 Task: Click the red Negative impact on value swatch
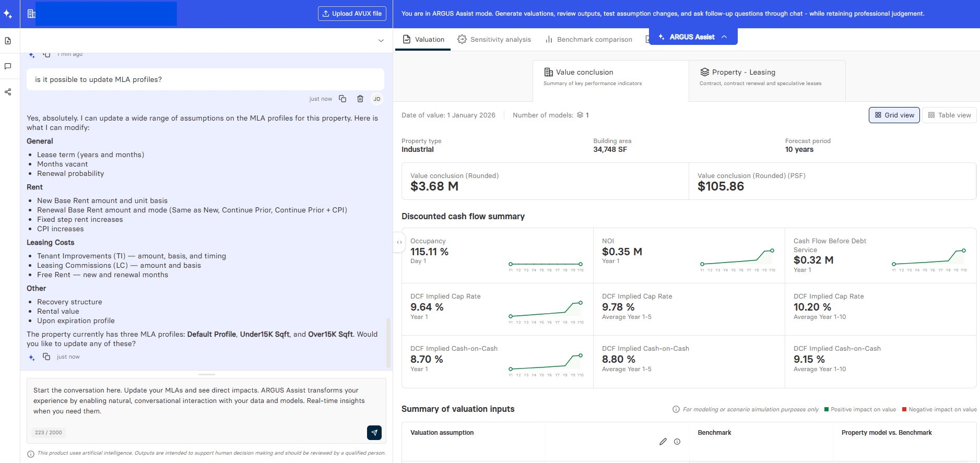coord(904,409)
